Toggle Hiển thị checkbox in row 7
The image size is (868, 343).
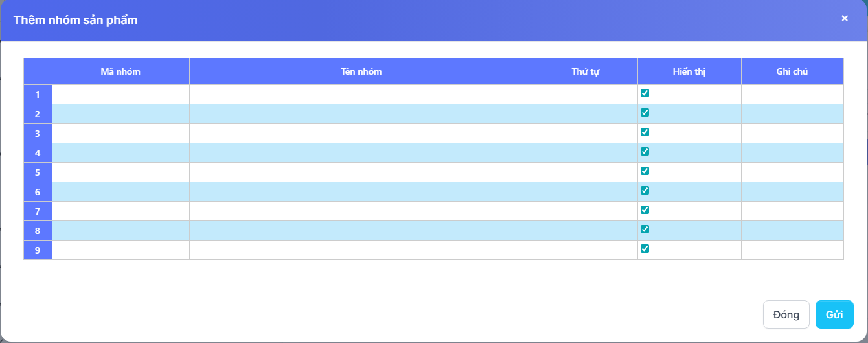(x=645, y=210)
